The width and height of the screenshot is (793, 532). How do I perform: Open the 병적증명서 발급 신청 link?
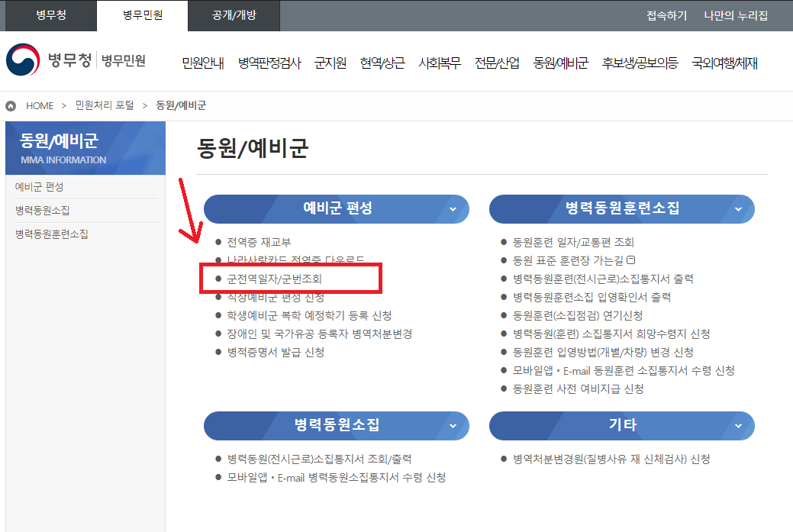point(276,352)
